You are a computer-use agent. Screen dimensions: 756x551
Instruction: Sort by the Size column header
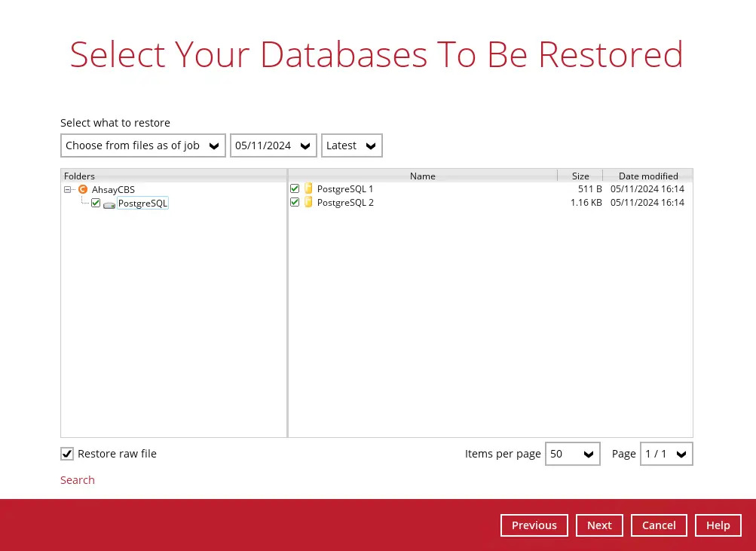(x=580, y=176)
